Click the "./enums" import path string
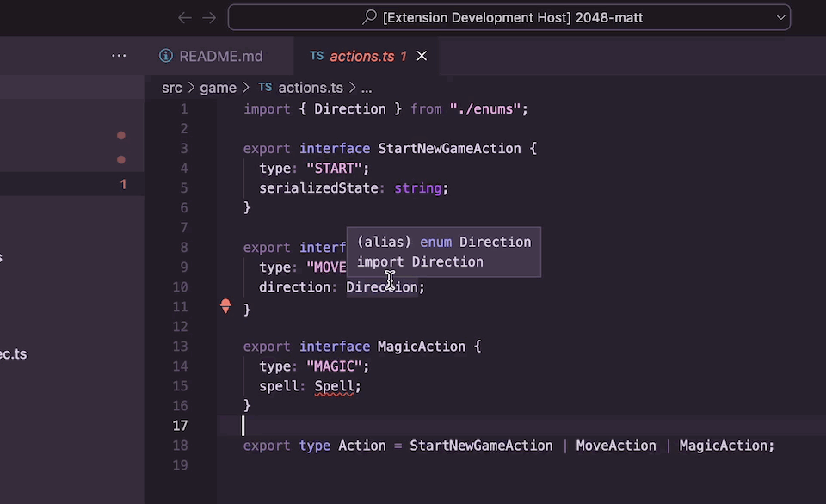Viewport: 826px width, 504px height. point(485,109)
